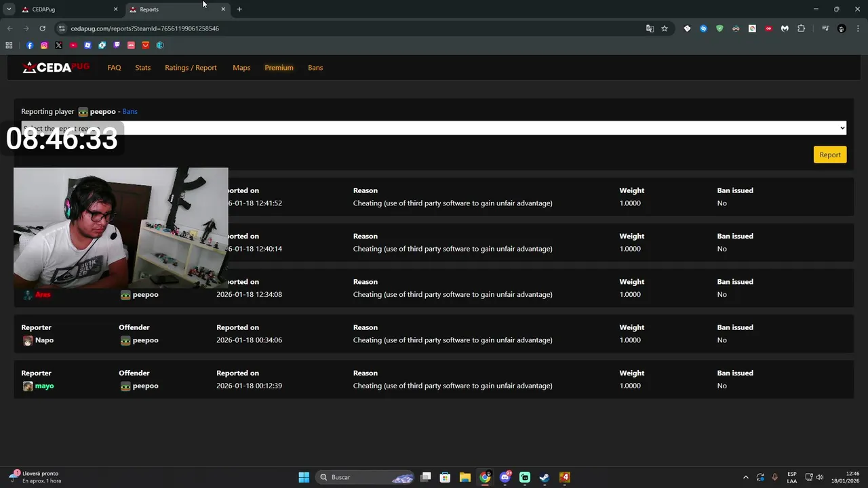
Task: Click the Malwarebytes extension icon
Action: (785, 28)
